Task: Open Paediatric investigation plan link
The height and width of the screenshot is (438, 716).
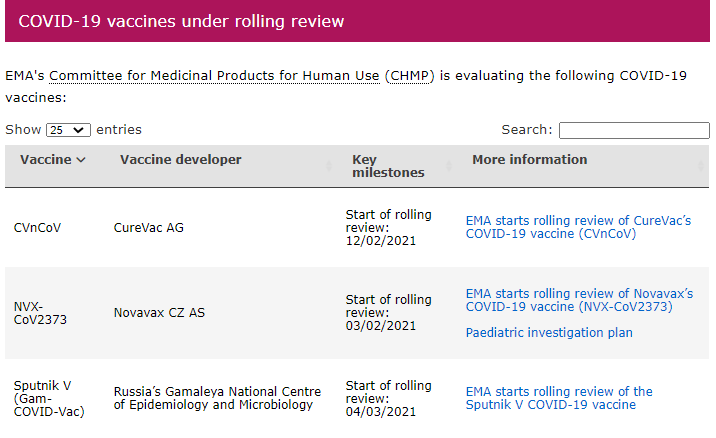Action: pos(549,333)
